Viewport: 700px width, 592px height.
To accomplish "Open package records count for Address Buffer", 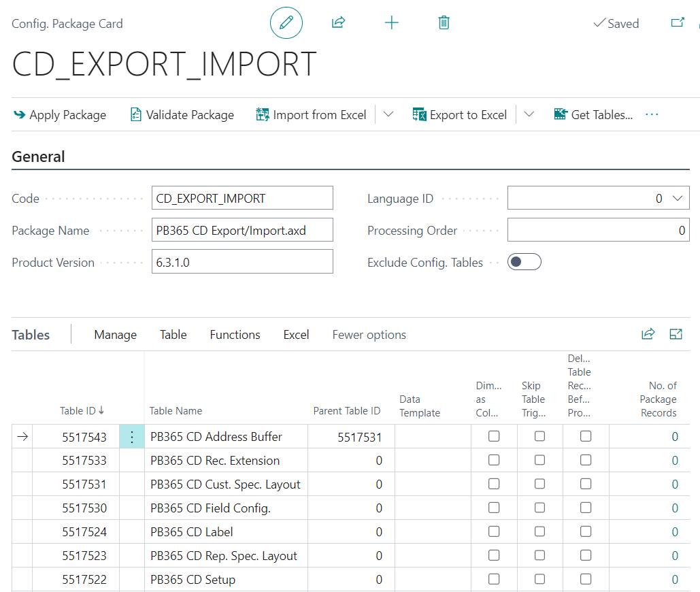I will [x=675, y=437].
